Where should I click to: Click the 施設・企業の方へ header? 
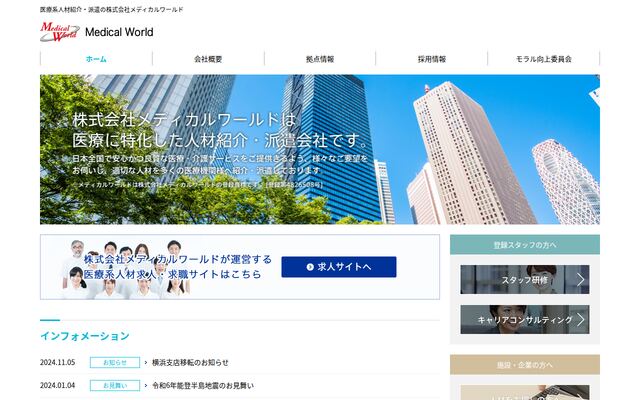click(x=524, y=364)
